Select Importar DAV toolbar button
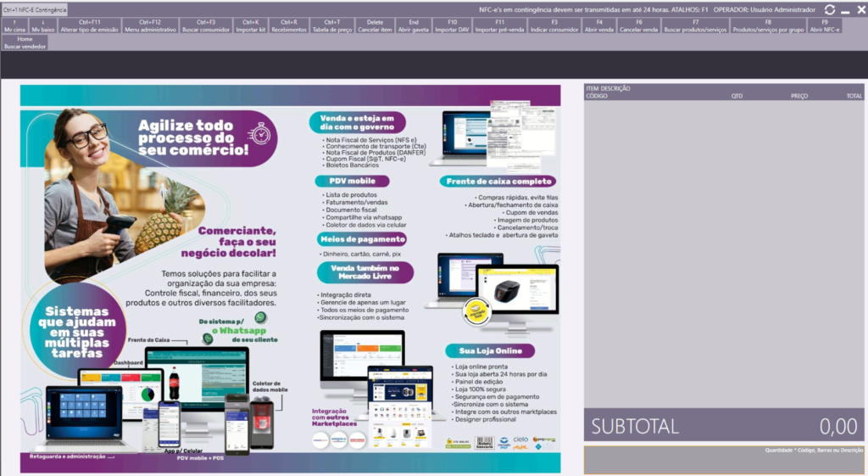This screenshot has width=868, height=476. pyautogui.click(x=452, y=25)
